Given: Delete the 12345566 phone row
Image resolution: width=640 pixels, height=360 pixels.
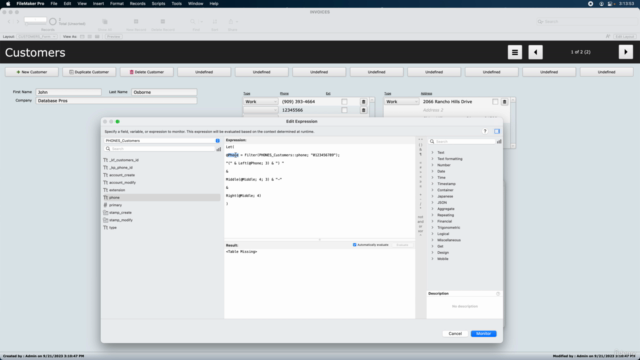Looking at the screenshot, I should [x=363, y=110].
